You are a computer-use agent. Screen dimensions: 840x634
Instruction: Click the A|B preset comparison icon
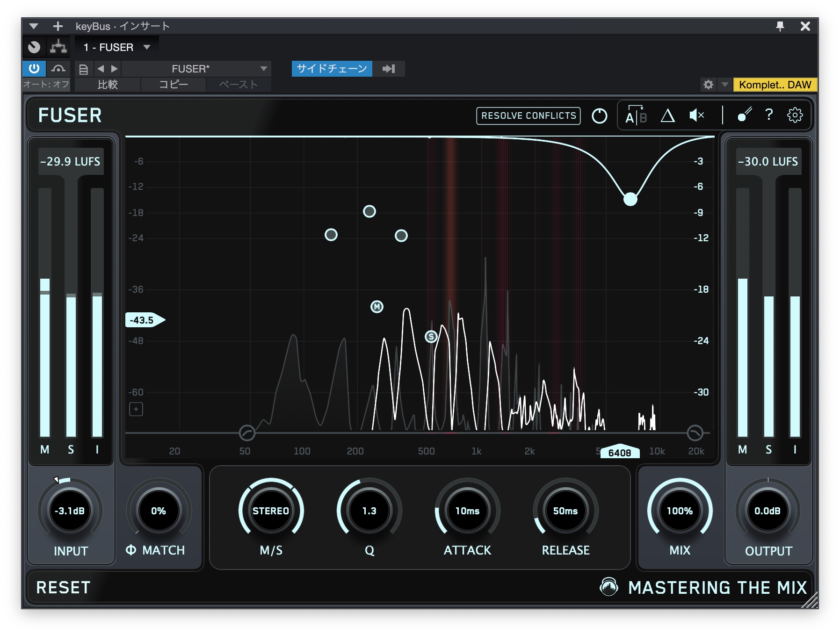tap(635, 115)
